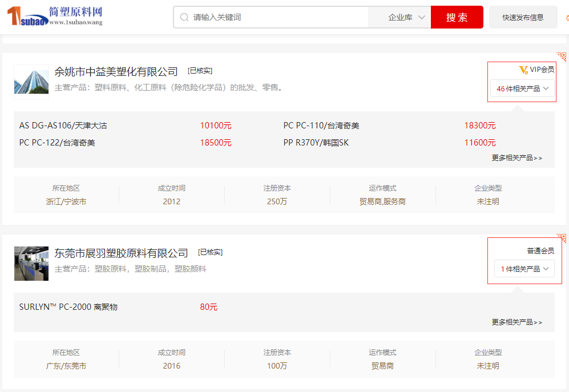The image size is (569, 392).
Task: Click the 1subao site logo
Action: click(x=55, y=17)
